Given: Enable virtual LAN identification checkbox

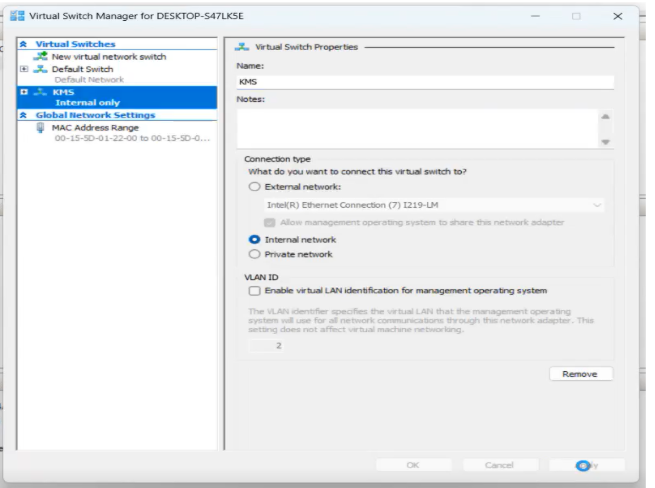Looking at the screenshot, I should point(254,291).
